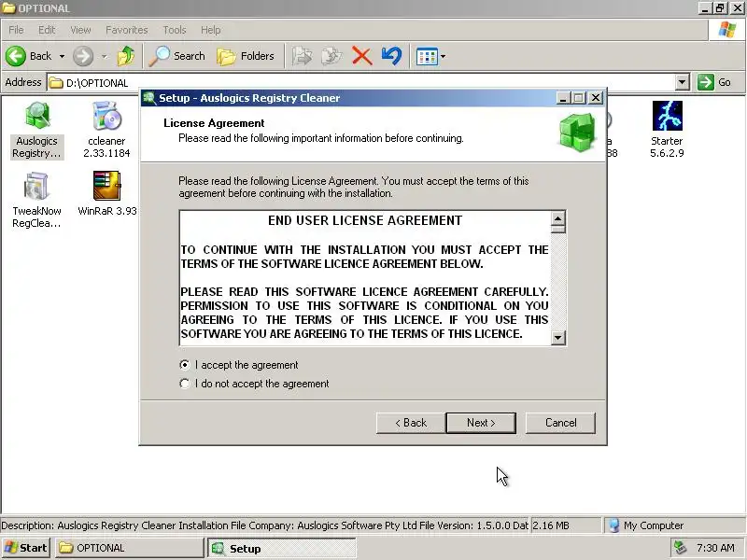Image resolution: width=747 pixels, height=560 pixels.
Task: Open the Tools menu
Action: click(x=175, y=30)
